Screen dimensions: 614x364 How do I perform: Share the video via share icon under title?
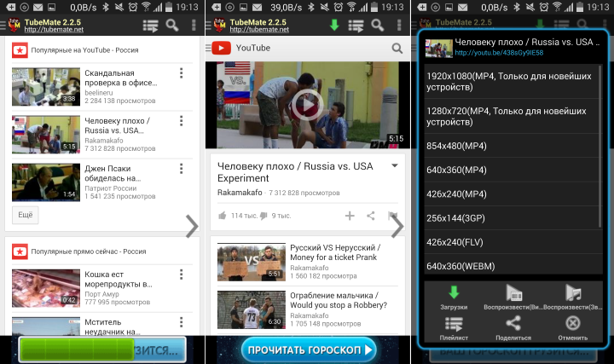(370, 216)
